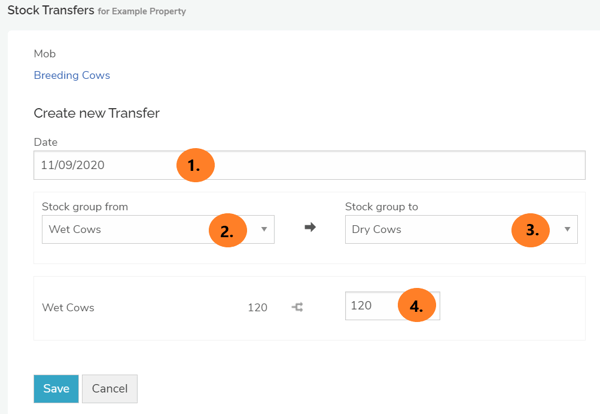The width and height of the screenshot is (600, 414).
Task: Open the Breeding Cows mob link
Action: click(x=72, y=75)
